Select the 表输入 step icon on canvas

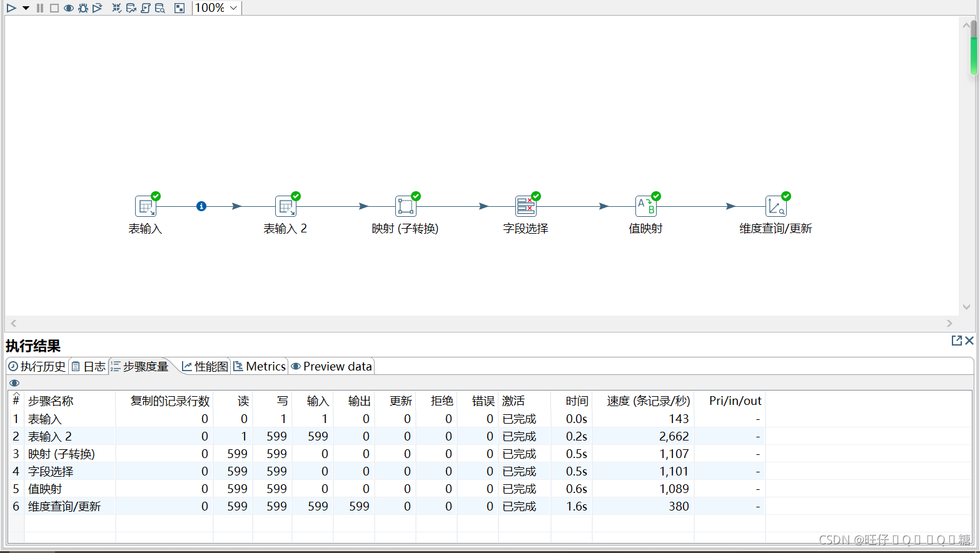click(x=146, y=206)
